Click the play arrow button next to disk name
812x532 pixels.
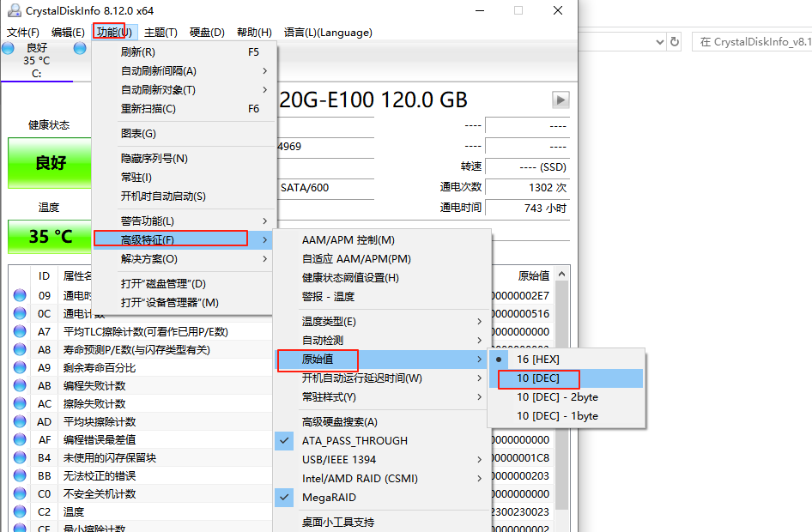(x=561, y=100)
